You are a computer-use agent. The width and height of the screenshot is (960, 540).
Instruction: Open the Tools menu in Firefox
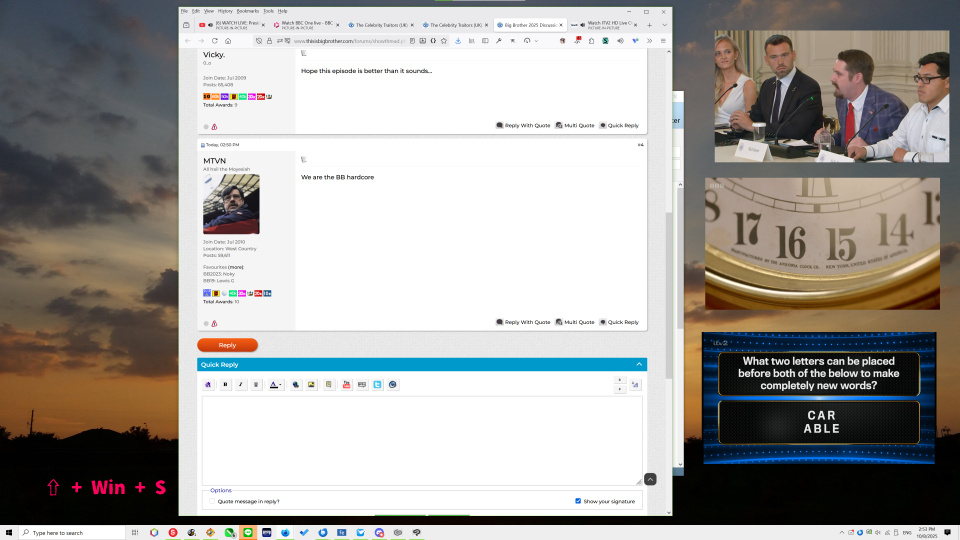point(268,11)
